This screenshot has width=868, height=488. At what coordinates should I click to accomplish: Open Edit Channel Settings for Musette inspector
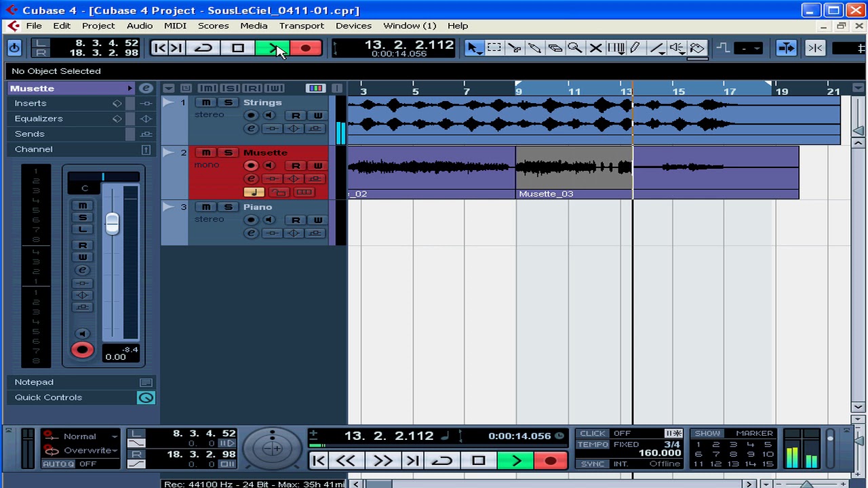[x=146, y=88]
